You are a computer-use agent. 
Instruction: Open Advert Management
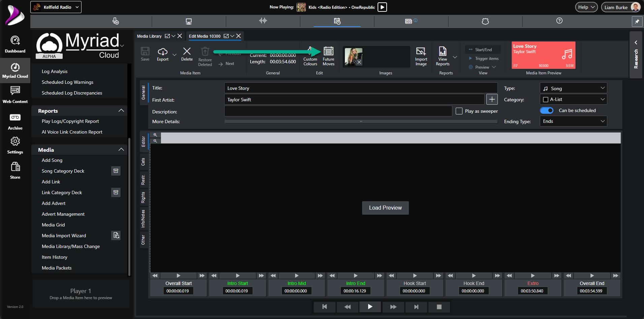(x=63, y=214)
